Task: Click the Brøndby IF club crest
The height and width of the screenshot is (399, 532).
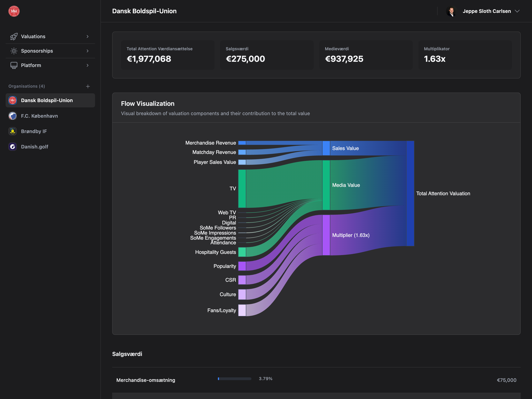Action: coord(12,131)
